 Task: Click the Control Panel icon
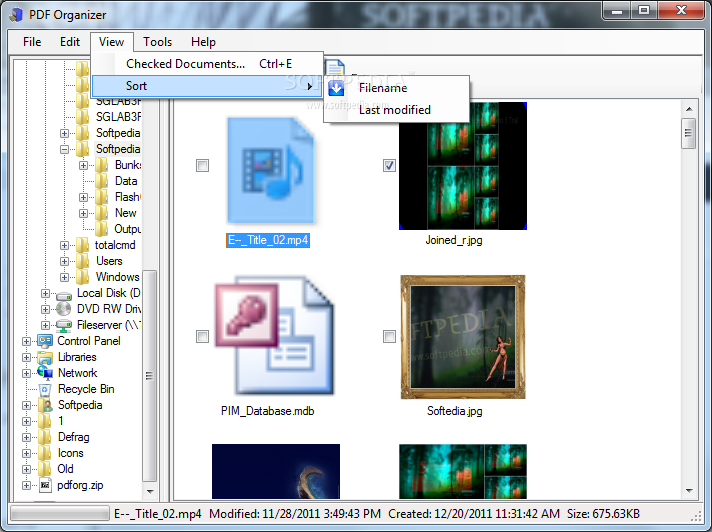click(44, 341)
